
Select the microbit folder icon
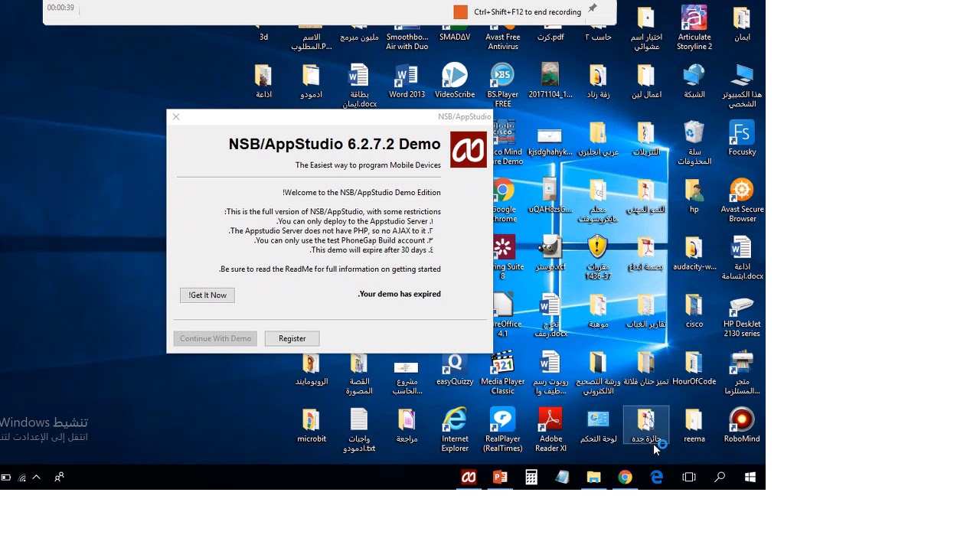[x=312, y=425]
